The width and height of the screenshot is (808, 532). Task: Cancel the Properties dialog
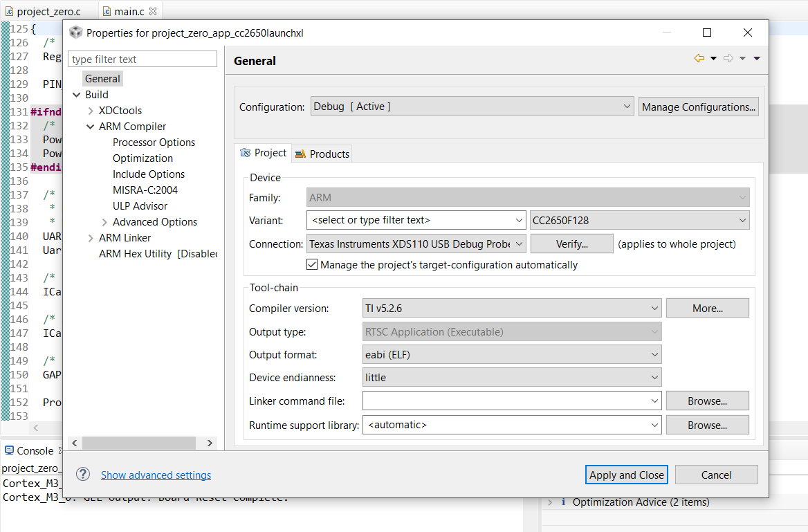pyautogui.click(x=716, y=475)
